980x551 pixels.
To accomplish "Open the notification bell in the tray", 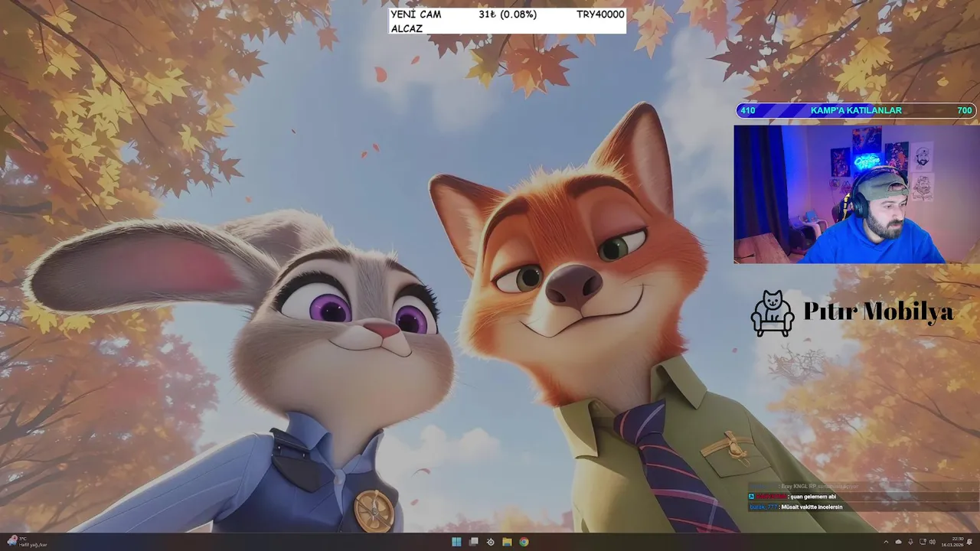I will (x=969, y=542).
